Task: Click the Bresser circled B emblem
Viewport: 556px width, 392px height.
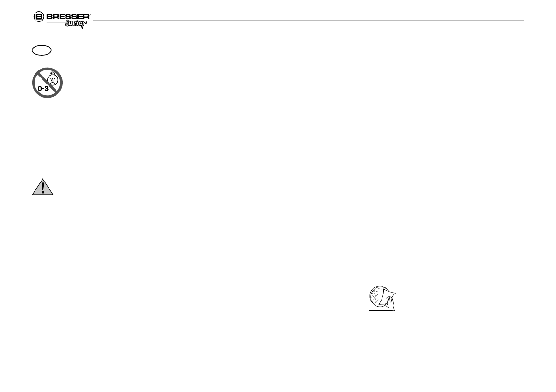Action: (x=38, y=17)
